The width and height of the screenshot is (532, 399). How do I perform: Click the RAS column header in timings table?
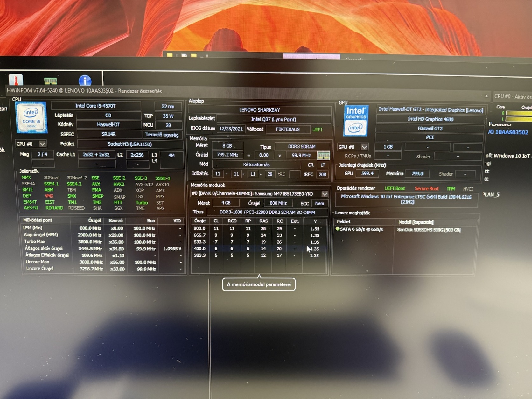tap(263, 221)
